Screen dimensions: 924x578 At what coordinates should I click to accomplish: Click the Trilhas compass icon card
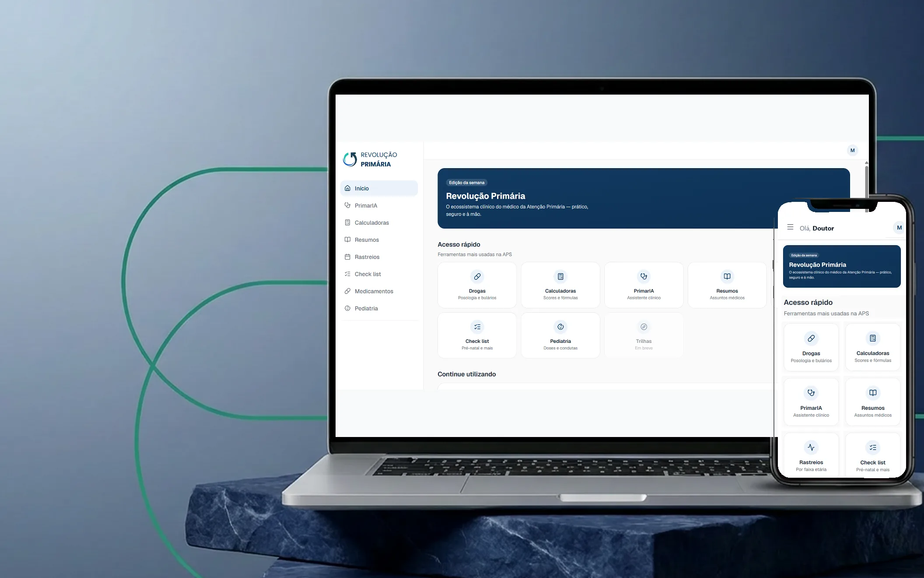click(644, 335)
